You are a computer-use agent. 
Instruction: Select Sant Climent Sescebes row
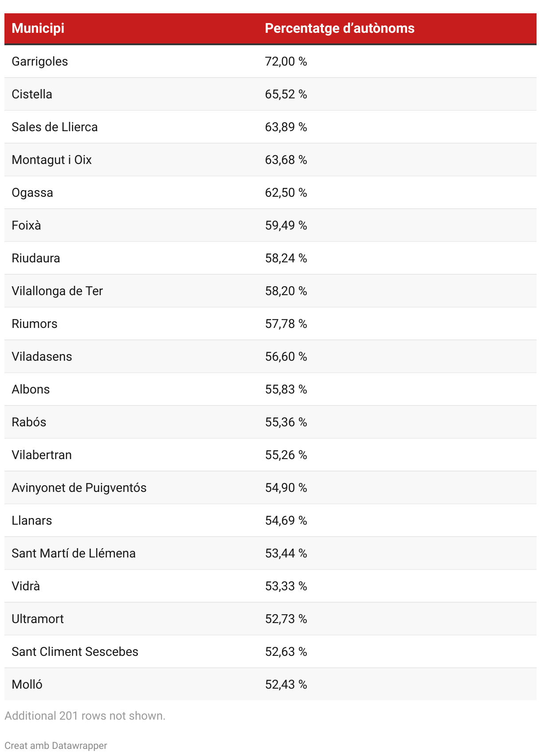[x=75, y=652]
